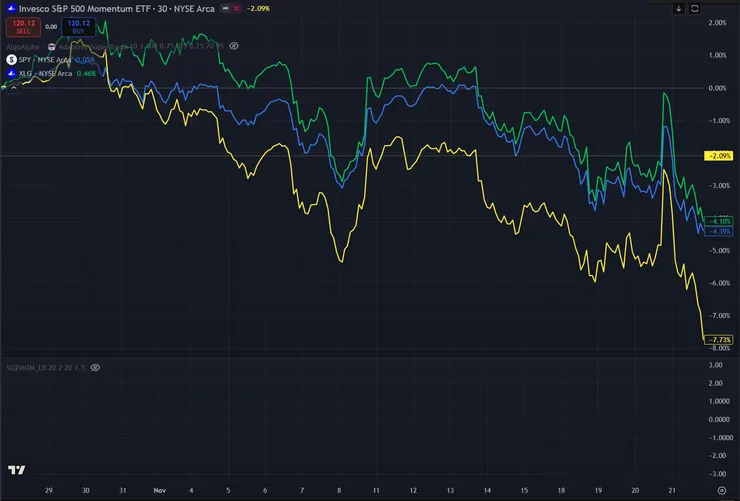This screenshot has width=740, height=501.
Task: Click the Invesco symbol logo in title
Action: click(11, 8)
